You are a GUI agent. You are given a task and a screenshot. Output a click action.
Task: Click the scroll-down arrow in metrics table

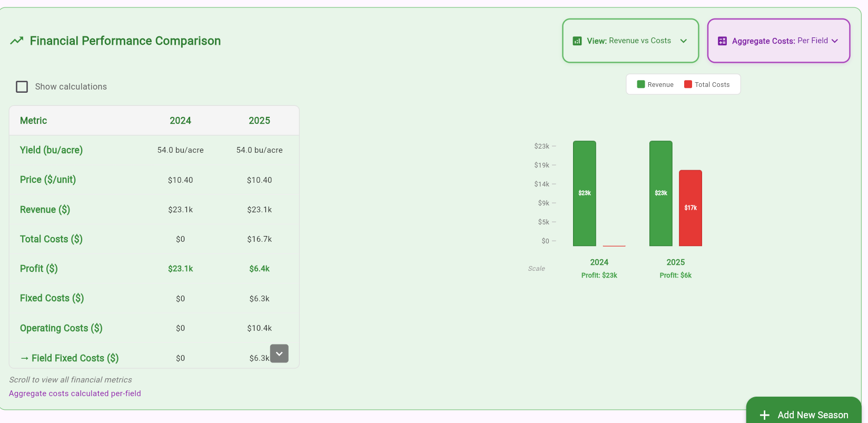[x=279, y=353]
